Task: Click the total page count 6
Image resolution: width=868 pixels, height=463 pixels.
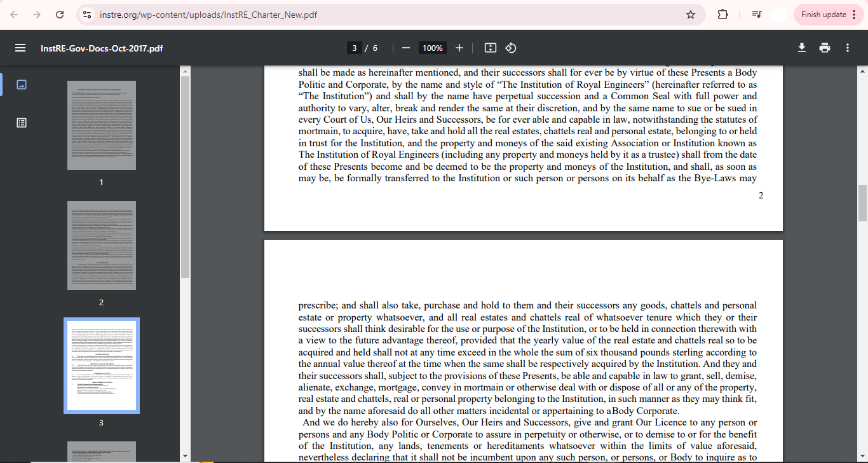Action: (375, 48)
